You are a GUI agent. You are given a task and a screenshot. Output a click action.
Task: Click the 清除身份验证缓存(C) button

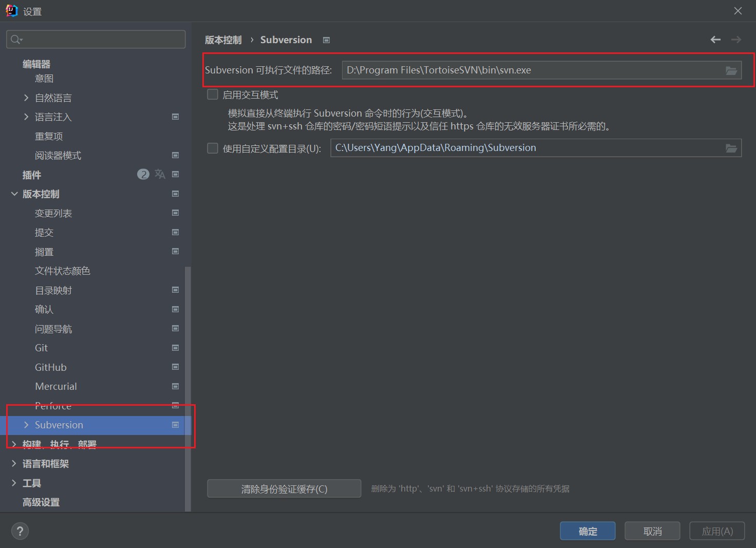pyautogui.click(x=284, y=488)
